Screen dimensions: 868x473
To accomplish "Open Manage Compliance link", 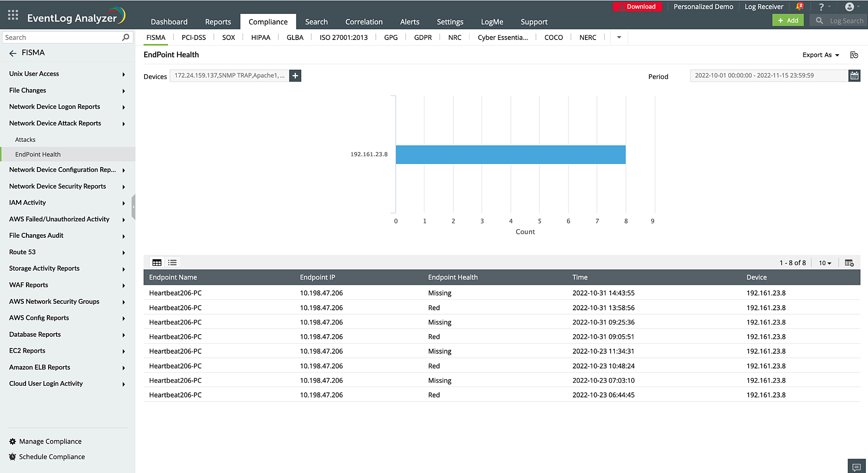I will [x=50, y=441].
